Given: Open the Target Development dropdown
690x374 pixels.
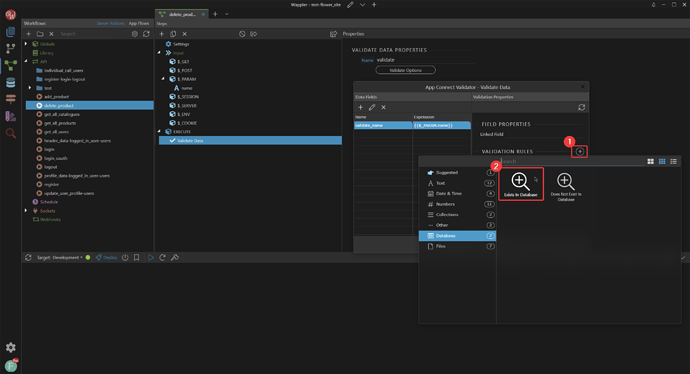Looking at the screenshot, I should coord(60,258).
